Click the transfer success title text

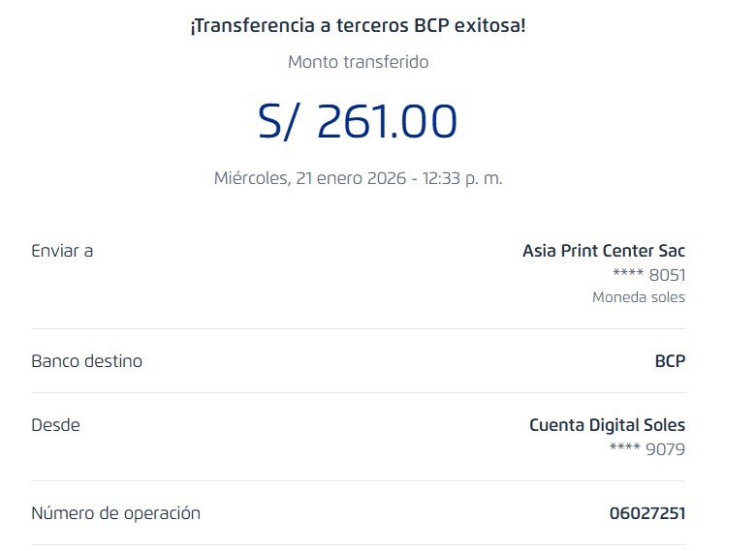[358, 26]
